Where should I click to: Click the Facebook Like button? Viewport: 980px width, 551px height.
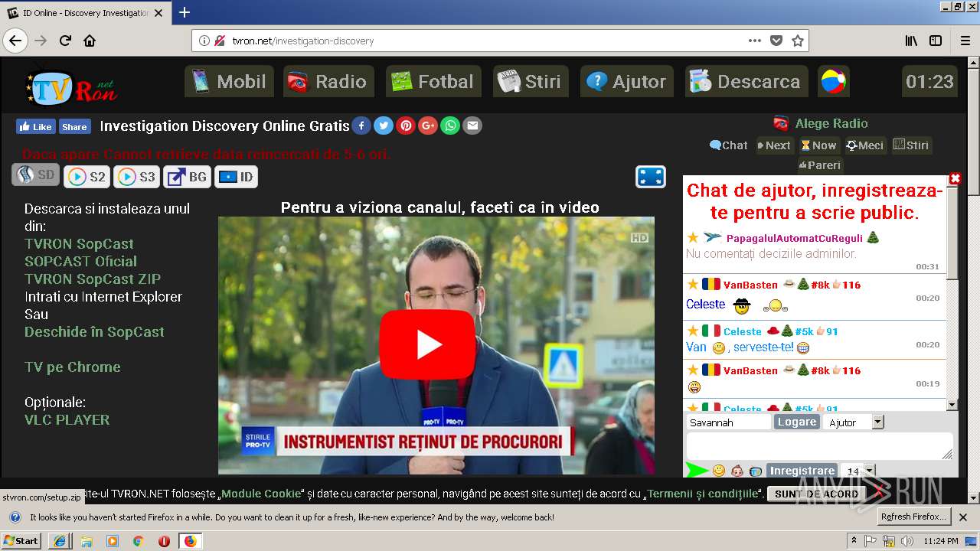click(x=35, y=126)
